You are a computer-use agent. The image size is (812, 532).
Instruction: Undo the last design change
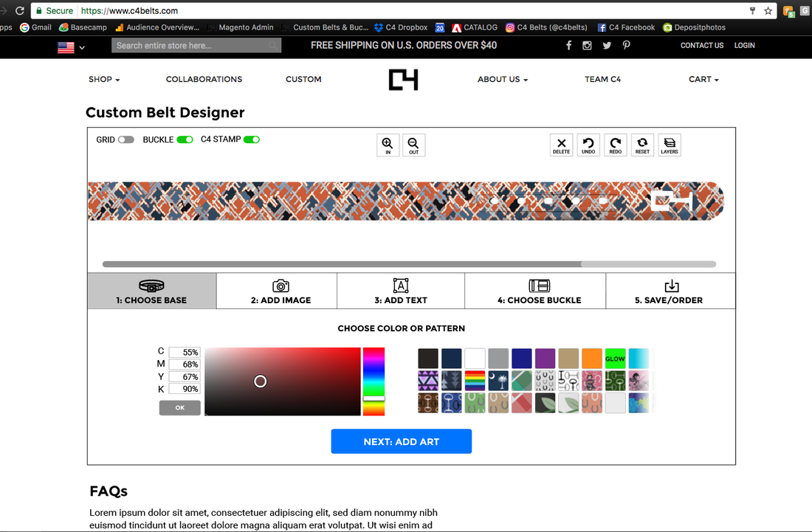click(x=588, y=145)
